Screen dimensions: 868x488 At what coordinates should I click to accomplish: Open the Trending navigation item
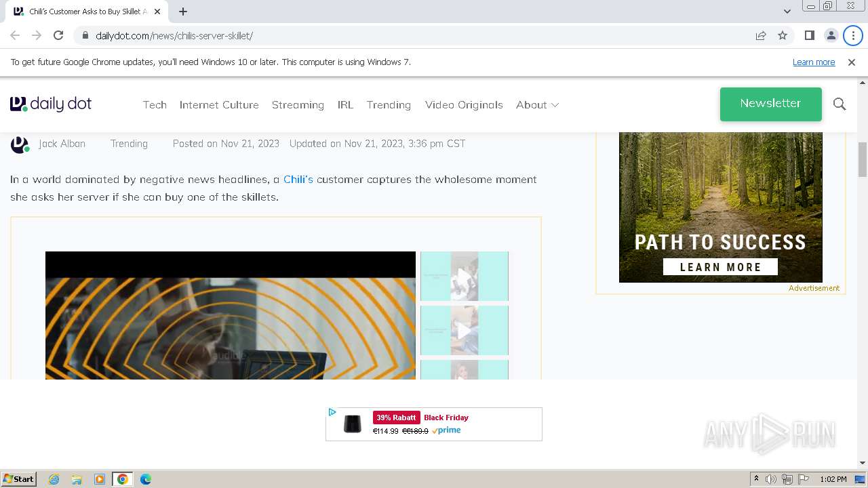click(389, 104)
